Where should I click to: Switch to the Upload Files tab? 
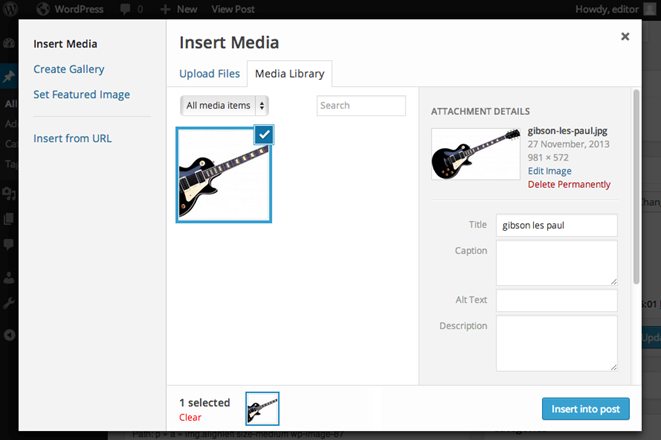point(210,74)
